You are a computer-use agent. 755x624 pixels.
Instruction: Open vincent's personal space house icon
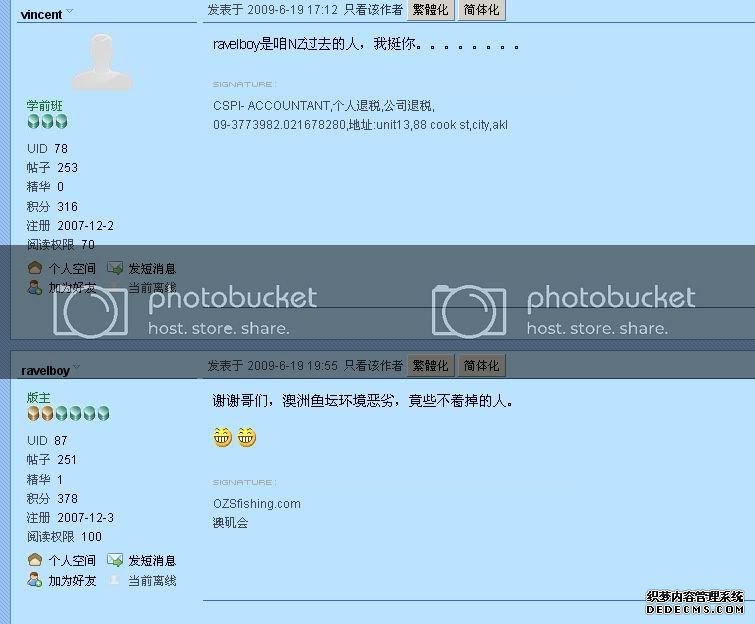[x=35, y=268]
